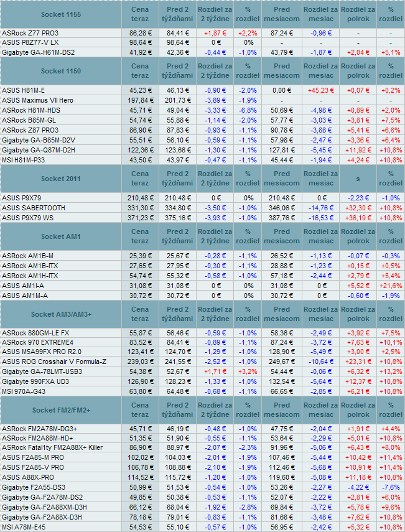This screenshot has height=532, width=405.
Task: Click the 197,84 € current price cell
Action: (x=140, y=100)
